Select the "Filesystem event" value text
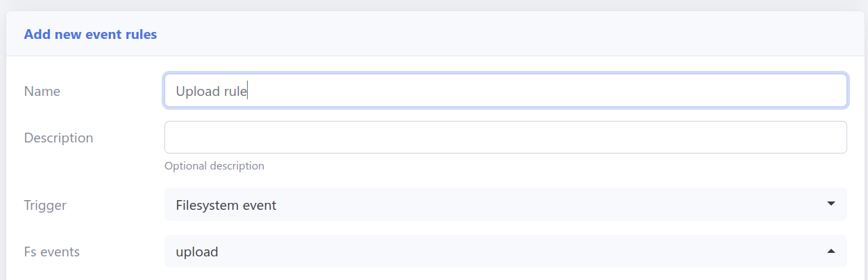This screenshot has height=280, width=868. pyautogui.click(x=226, y=205)
